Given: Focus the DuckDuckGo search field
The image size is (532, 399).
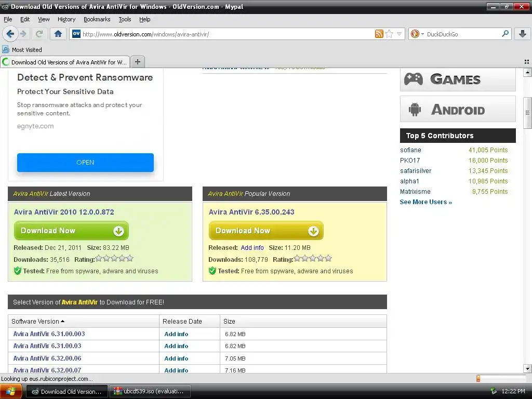Looking at the screenshot, I should click(x=463, y=34).
